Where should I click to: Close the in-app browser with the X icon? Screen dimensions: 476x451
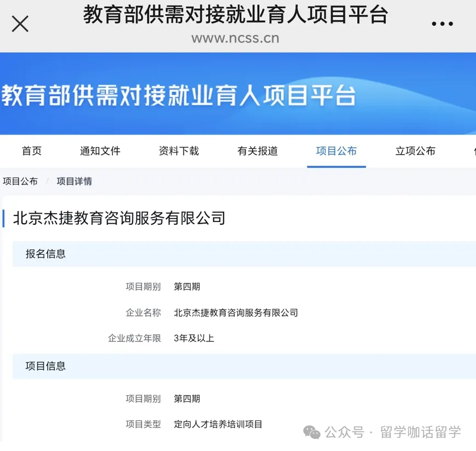(20, 24)
